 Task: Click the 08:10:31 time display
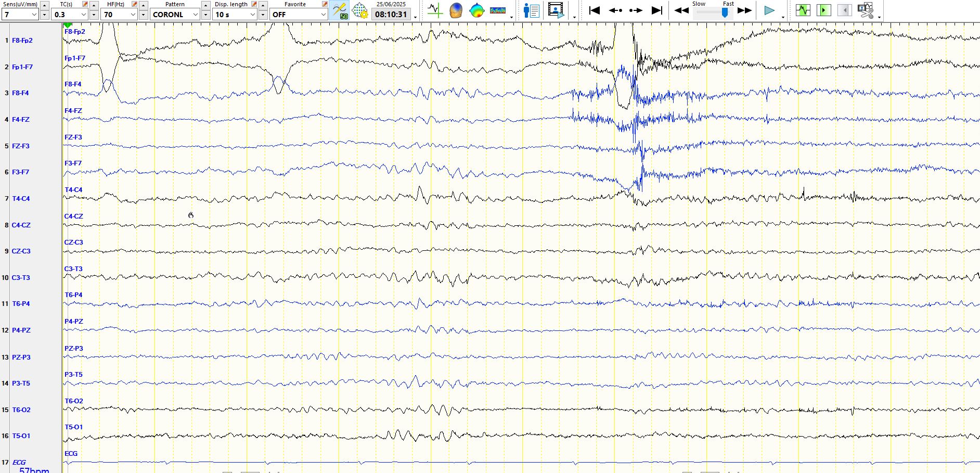391,15
